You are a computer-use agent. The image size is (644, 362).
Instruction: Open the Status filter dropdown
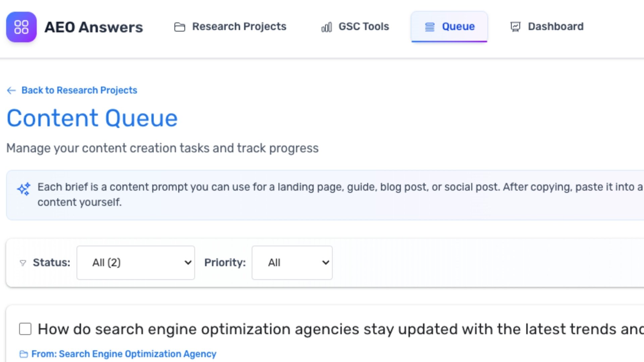[136, 263]
